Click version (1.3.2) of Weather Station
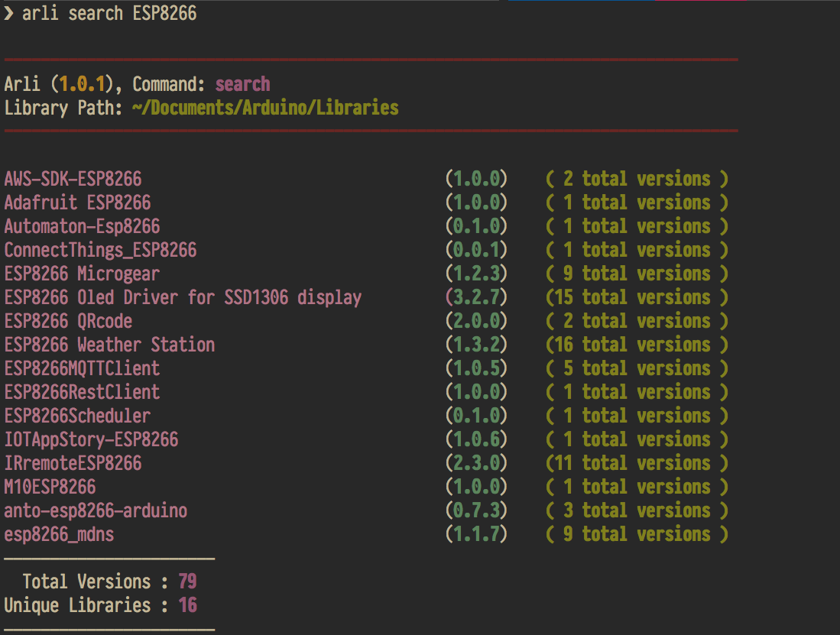840x635 pixels. point(476,345)
